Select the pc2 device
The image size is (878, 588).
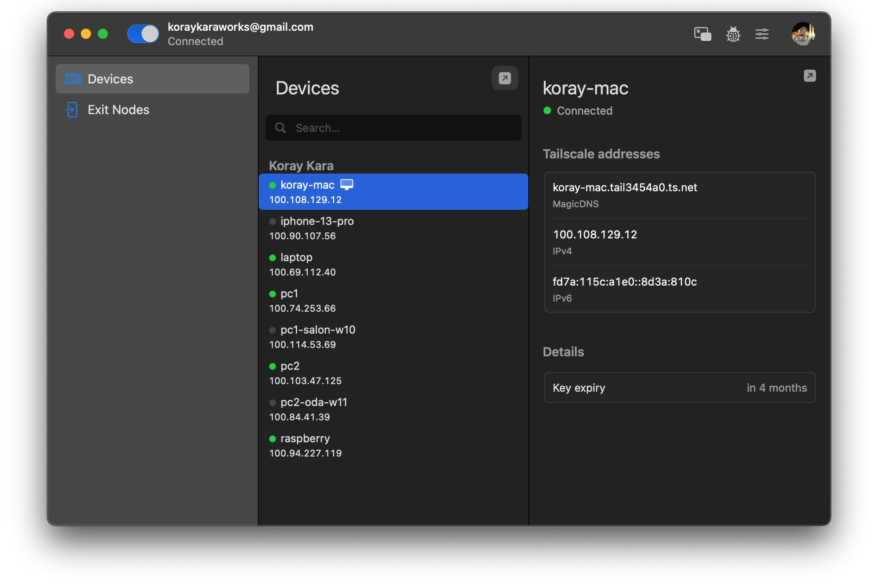pyautogui.click(x=393, y=373)
